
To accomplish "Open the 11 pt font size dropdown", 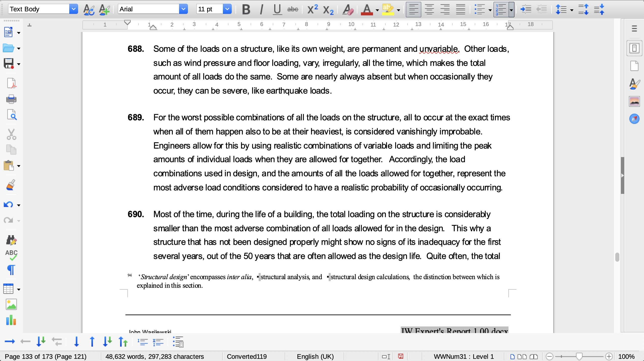I will coord(227,9).
